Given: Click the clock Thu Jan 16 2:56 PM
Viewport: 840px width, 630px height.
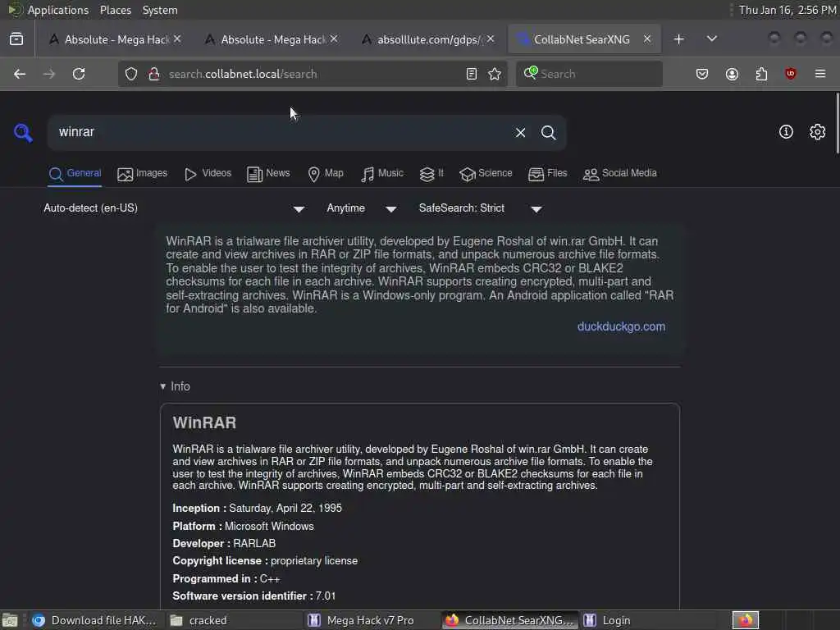Looking at the screenshot, I should pos(787,10).
